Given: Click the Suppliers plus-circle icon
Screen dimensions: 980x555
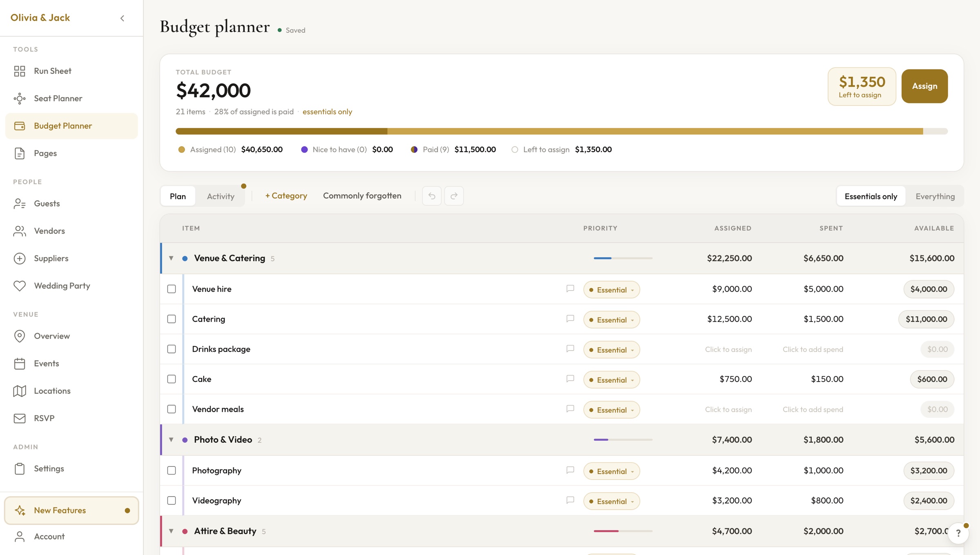Looking at the screenshot, I should [20, 258].
